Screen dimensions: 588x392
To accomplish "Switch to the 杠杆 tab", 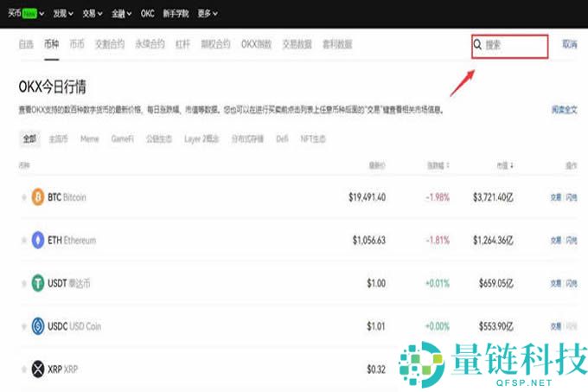I will tap(182, 44).
